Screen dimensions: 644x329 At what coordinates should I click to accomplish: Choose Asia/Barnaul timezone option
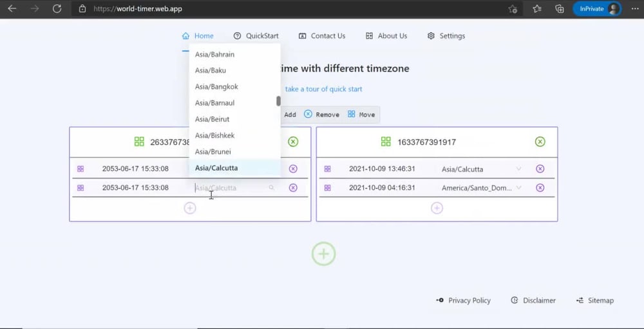[234, 102]
